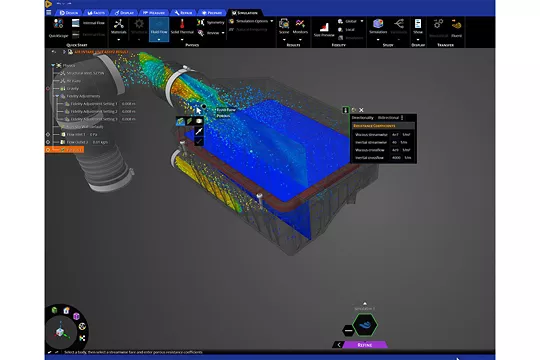Toggle the suppress circle beside Flow Outlet 2
The width and height of the screenshot is (540, 360).
pos(48,142)
